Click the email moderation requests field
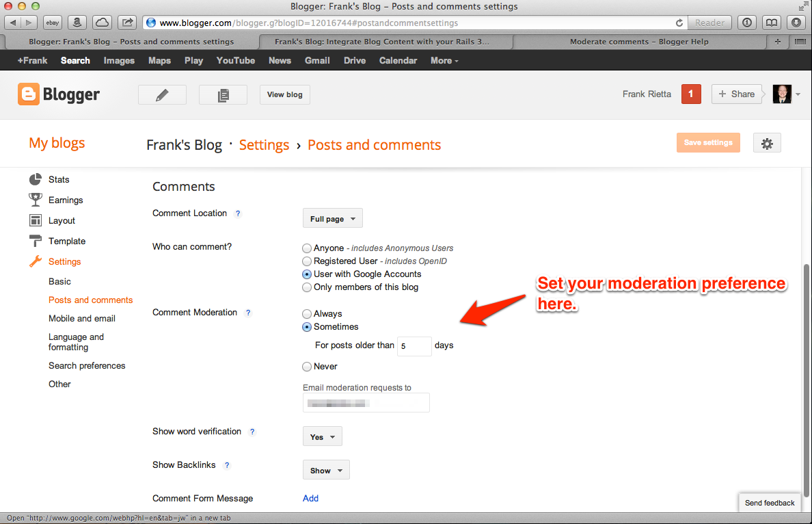Screen dimensions: 812x524 366,403
